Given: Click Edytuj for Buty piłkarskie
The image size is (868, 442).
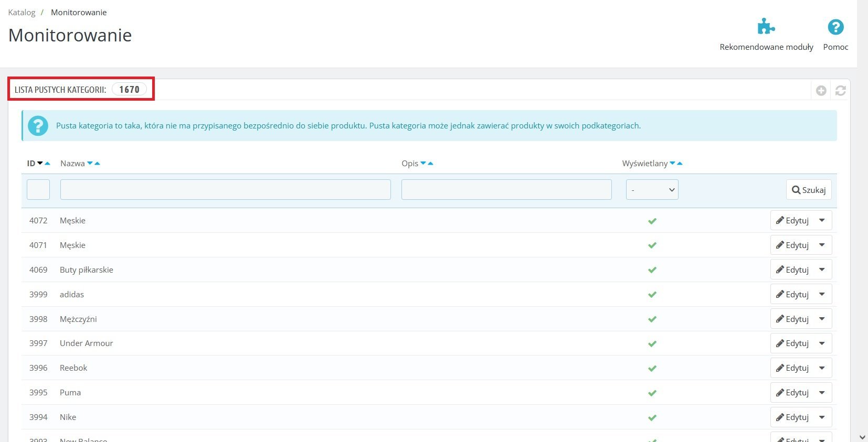Looking at the screenshot, I should [792, 269].
